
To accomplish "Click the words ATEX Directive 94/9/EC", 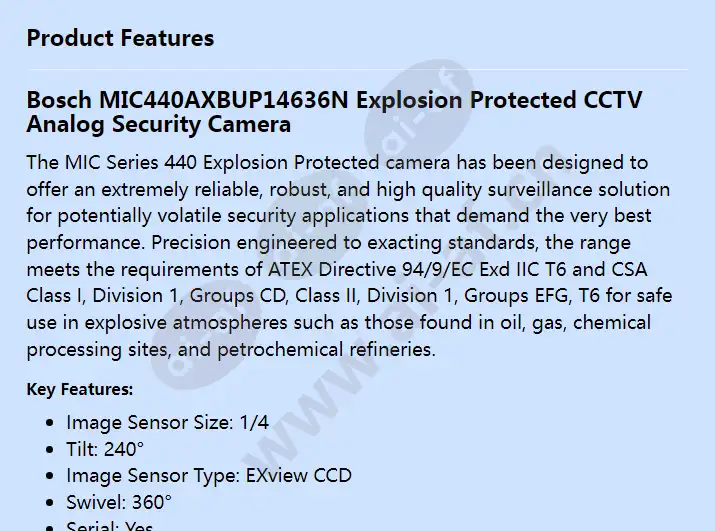I will click(371, 269).
